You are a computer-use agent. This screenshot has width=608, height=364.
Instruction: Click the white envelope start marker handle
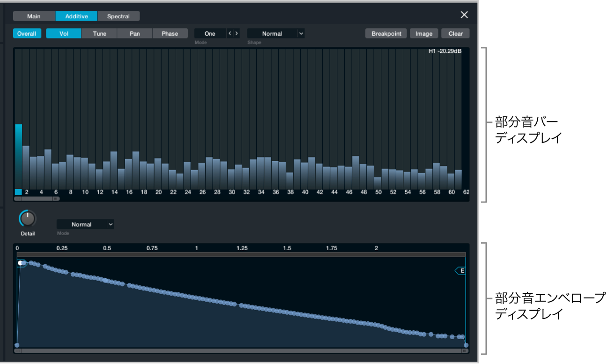click(x=21, y=263)
